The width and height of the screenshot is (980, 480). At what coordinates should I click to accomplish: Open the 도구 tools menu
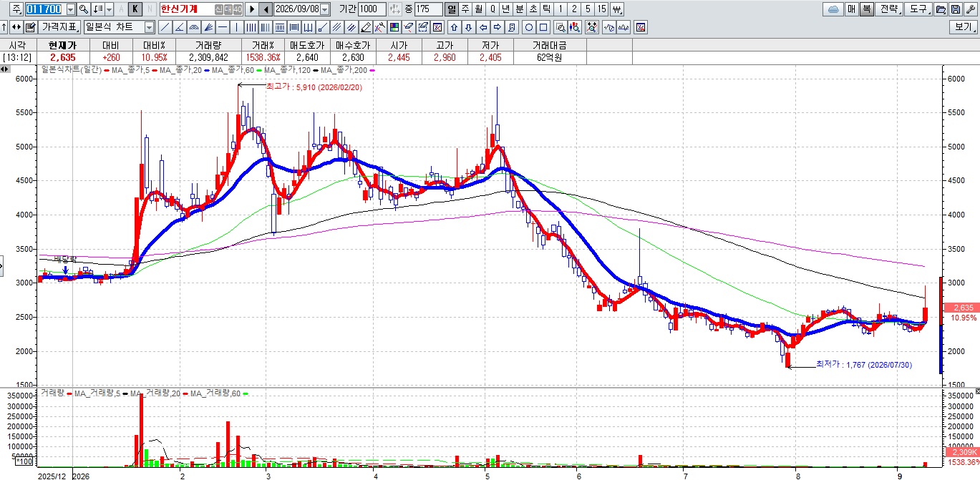[x=918, y=9]
